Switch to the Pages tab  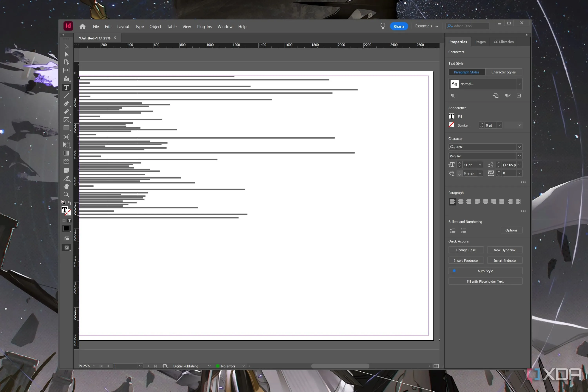pyautogui.click(x=480, y=42)
